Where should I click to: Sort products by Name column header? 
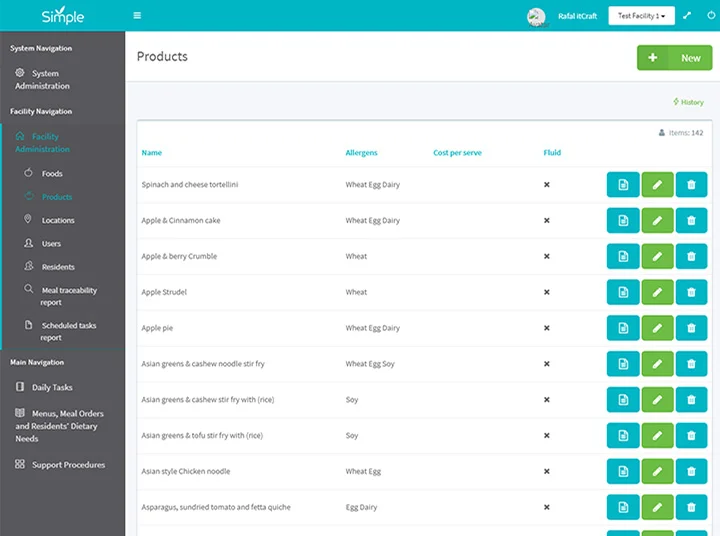(151, 153)
